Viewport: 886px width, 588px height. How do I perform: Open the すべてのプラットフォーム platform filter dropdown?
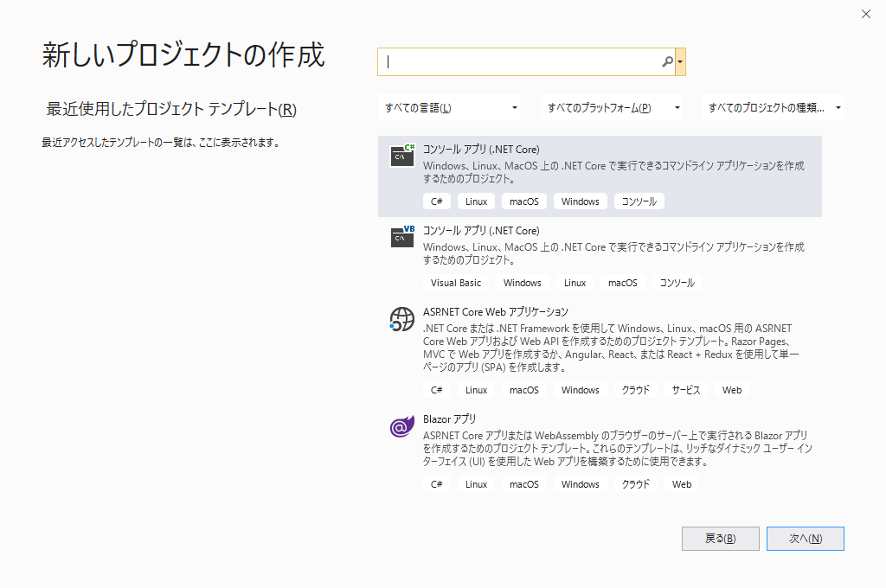pos(612,107)
